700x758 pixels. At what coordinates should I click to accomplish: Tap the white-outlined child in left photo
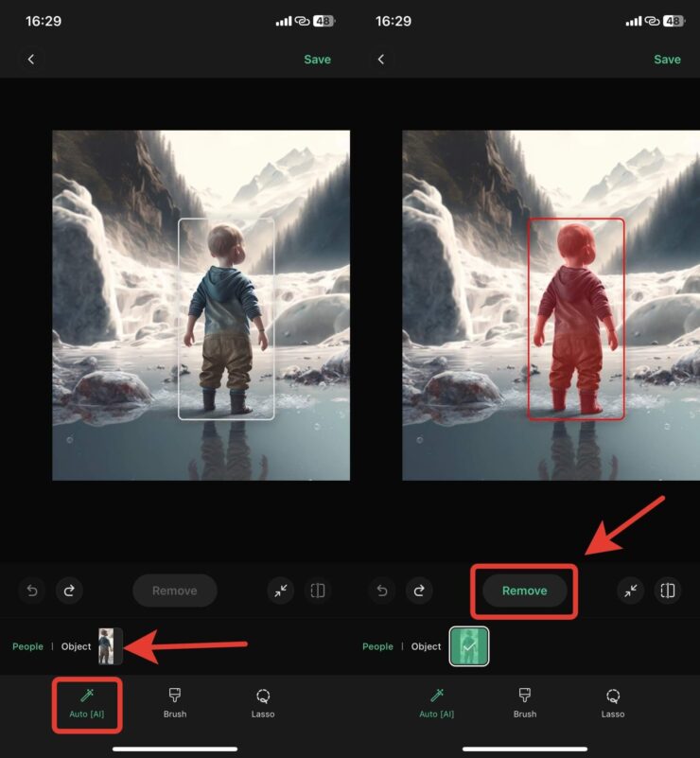226,319
